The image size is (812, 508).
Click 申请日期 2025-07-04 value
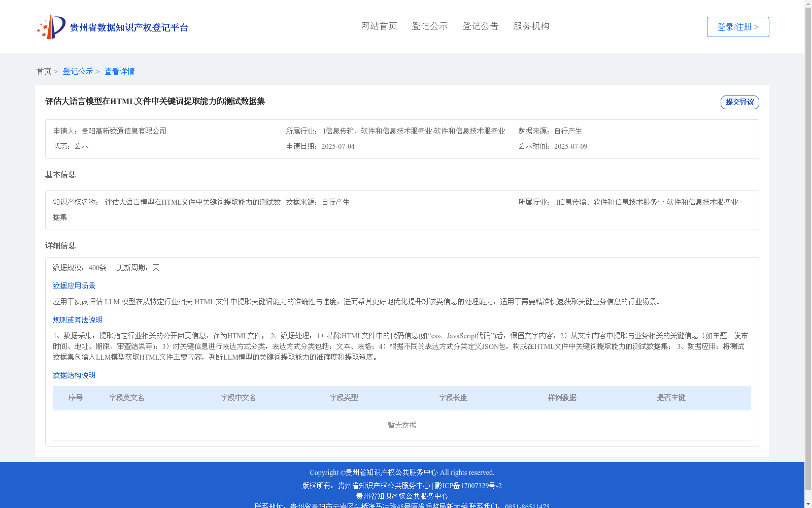[x=338, y=146]
